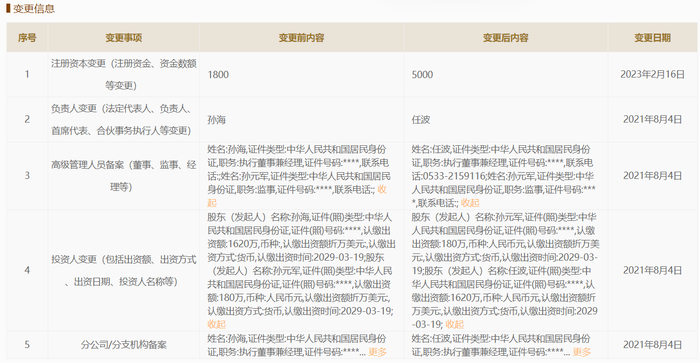Expand 更多 for row 5 before-change content
The image size is (700, 363).
[378, 352]
